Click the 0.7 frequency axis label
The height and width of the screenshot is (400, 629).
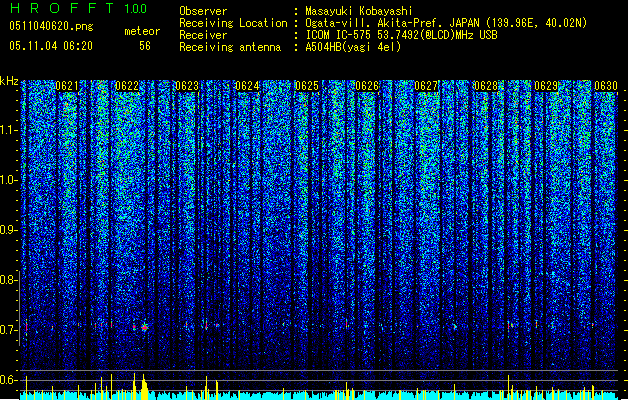coord(8,330)
